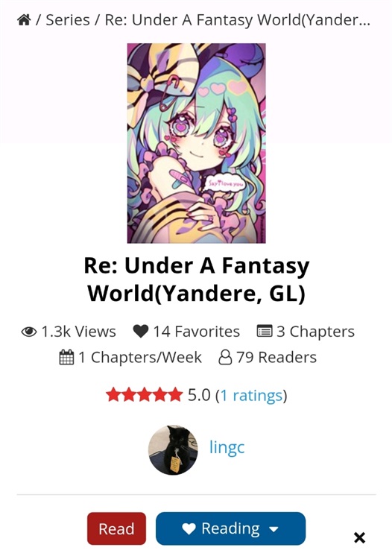
Task: View the novel cover image
Action: point(196,143)
